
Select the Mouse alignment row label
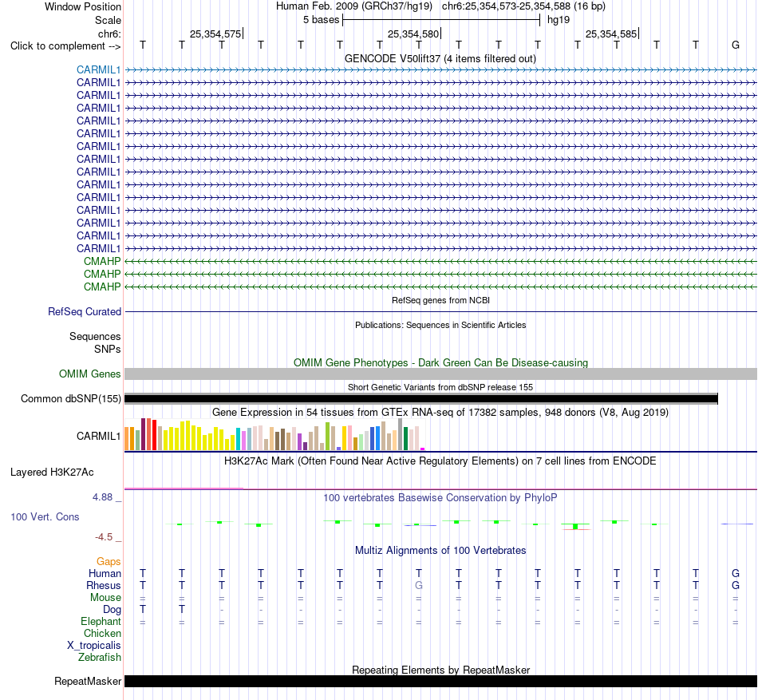[105, 598]
